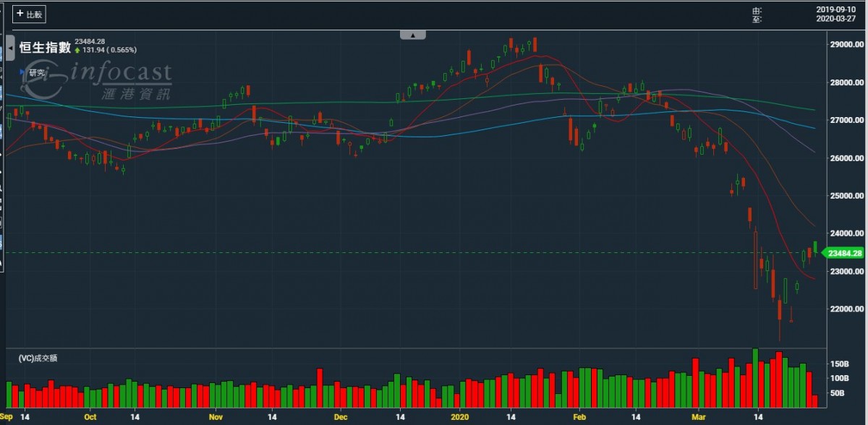Collapse the left side panel arrow
Screen dimensions: 868x425
pyautogui.click(x=10, y=48)
